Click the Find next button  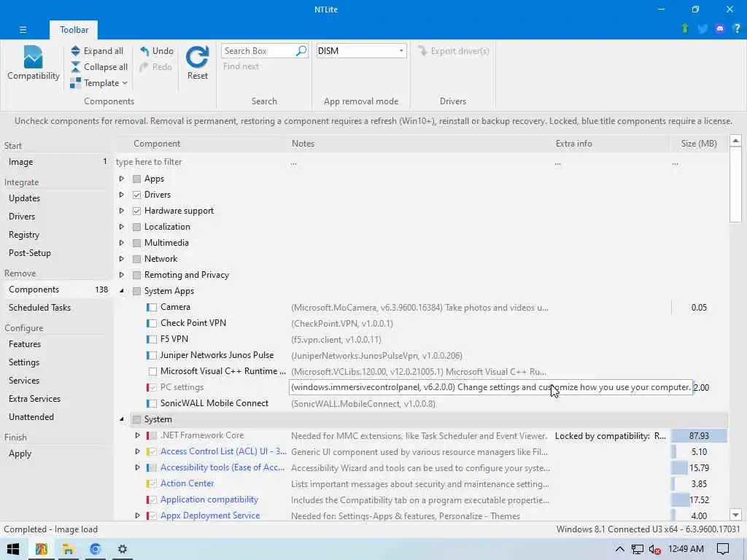click(241, 66)
